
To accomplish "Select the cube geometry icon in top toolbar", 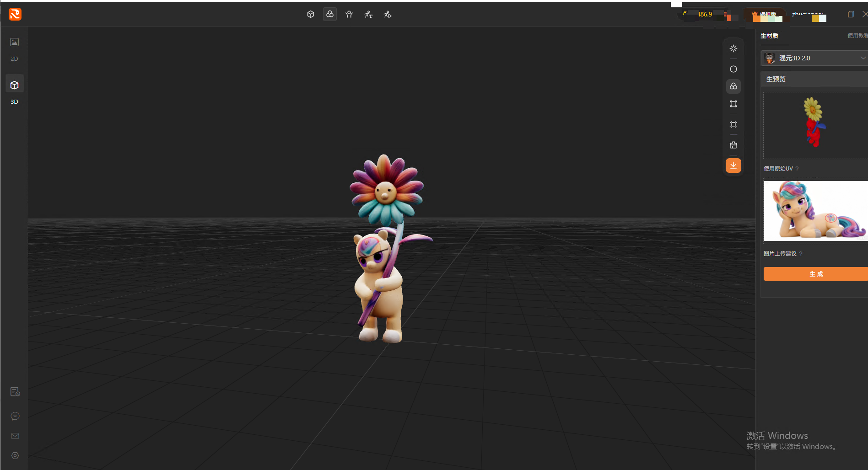I will tap(311, 14).
